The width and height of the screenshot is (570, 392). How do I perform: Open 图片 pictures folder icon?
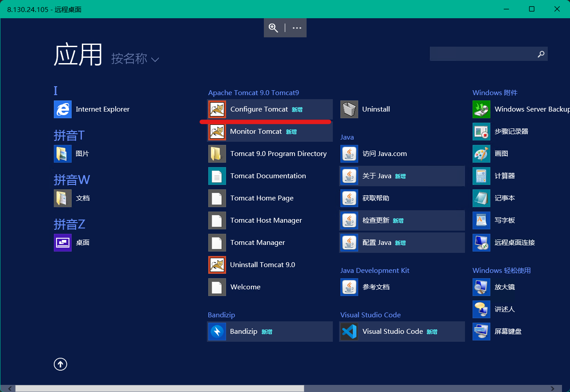click(63, 154)
